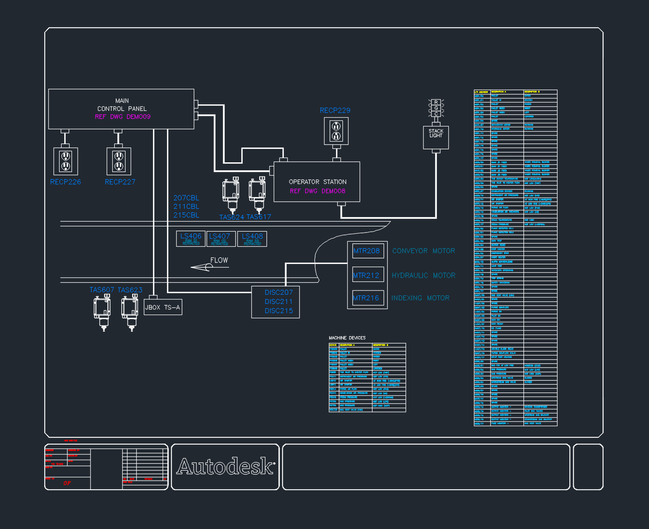Select the MTR216 motor box
The width and height of the screenshot is (649, 529).
[368, 298]
